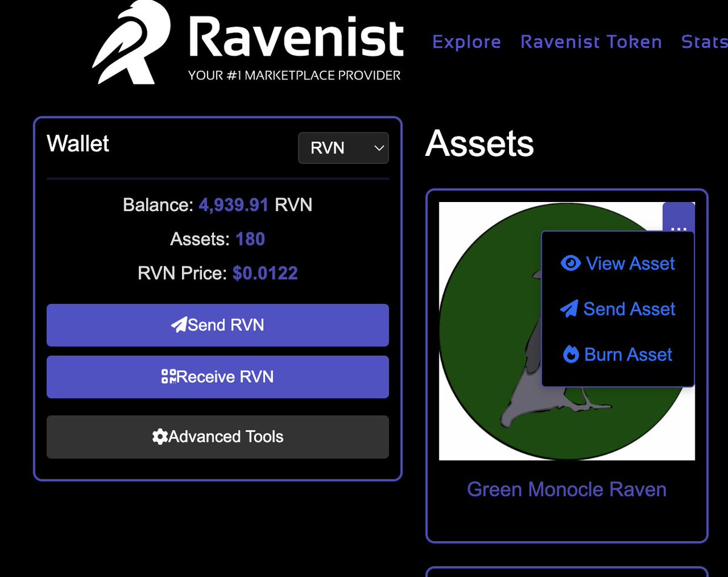Click the flame icon next to Burn Asset
This screenshot has width=728, height=577.
click(x=571, y=354)
